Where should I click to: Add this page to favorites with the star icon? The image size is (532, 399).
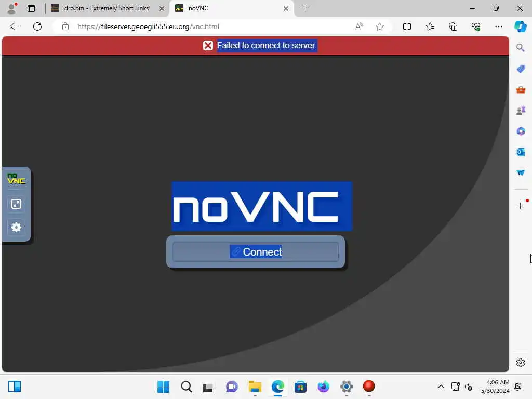point(380,26)
